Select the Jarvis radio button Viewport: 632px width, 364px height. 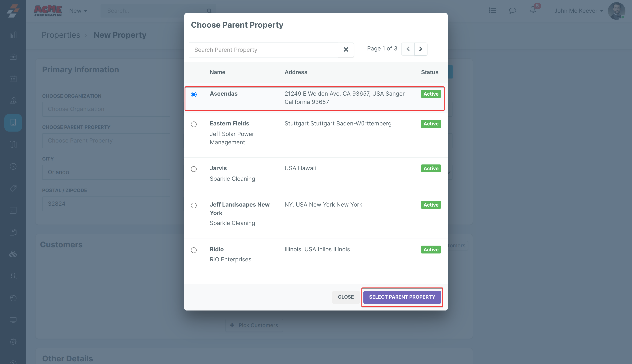tap(194, 169)
